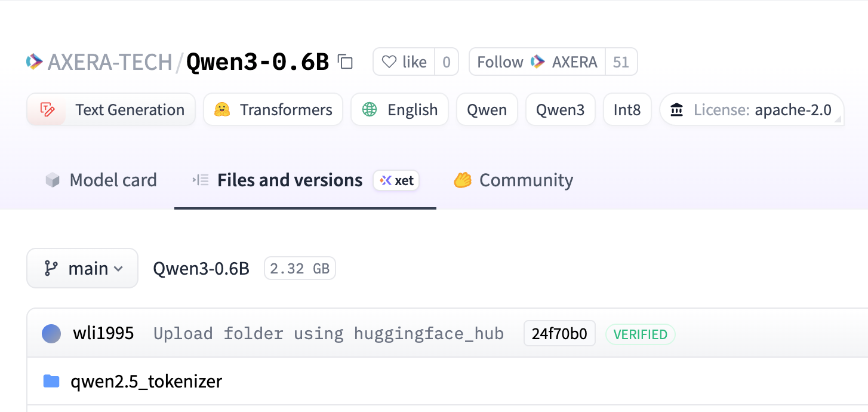Click the Community clapping hands icon
This screenshot has height=412, width=868.
463,180
